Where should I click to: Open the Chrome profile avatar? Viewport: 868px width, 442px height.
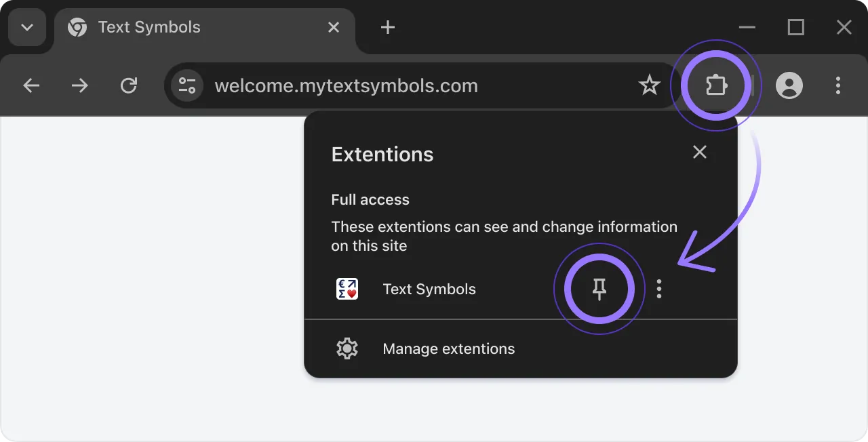tap(789, 85)
